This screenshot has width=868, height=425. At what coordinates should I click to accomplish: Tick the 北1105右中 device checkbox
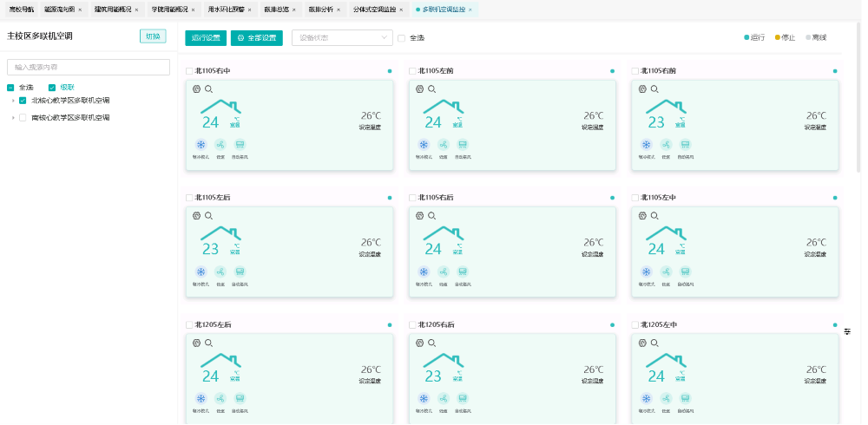click(189, 71)
